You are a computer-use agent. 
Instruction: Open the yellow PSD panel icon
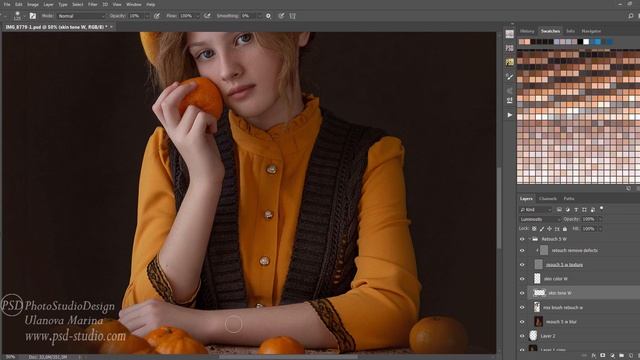coord(509,62)
